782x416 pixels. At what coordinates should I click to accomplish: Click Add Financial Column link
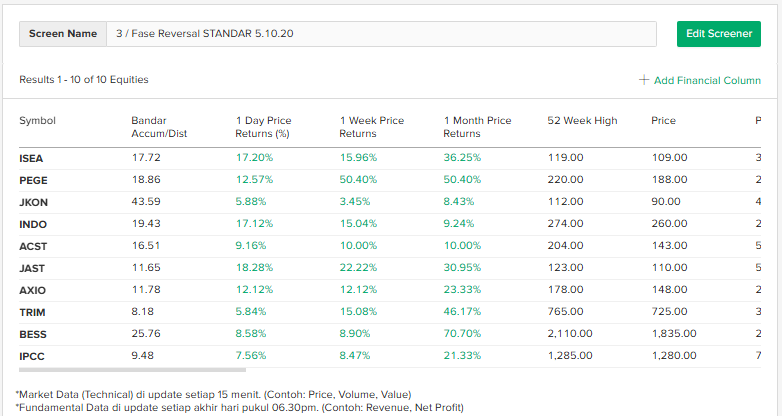(707, 80)
